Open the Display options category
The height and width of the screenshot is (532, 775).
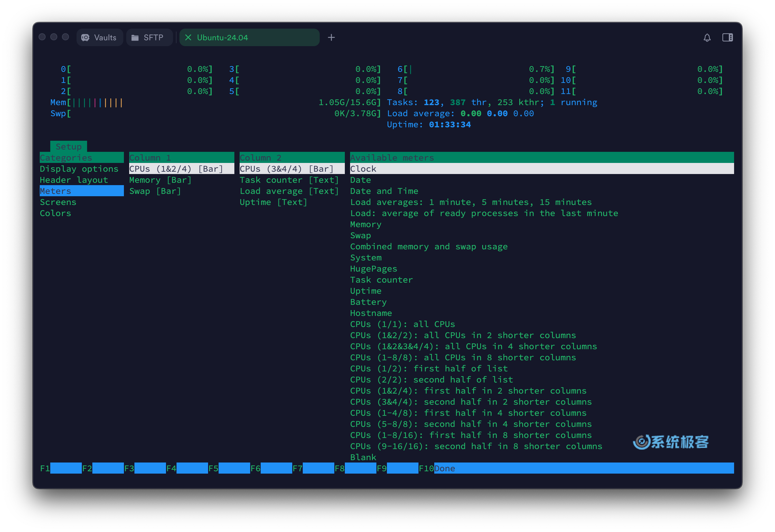(78, 169)
